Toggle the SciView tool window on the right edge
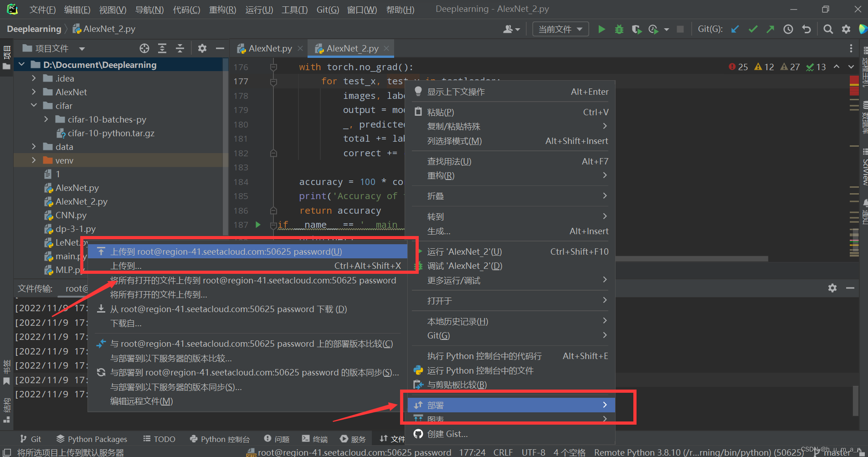The width and height of the screenshot is (868, 457). (x=864, y=167)
